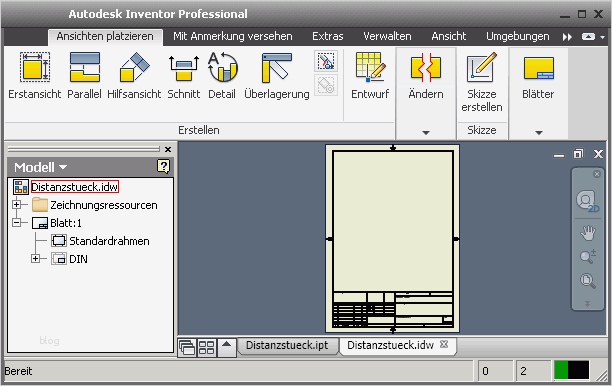
Task: Minimize the drawing document window
Action: (x=559, y=156)
